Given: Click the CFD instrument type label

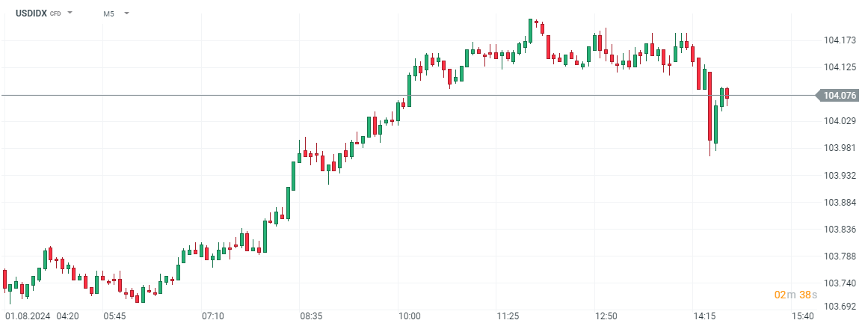Looking at the screenshot, I should point(55,13).
